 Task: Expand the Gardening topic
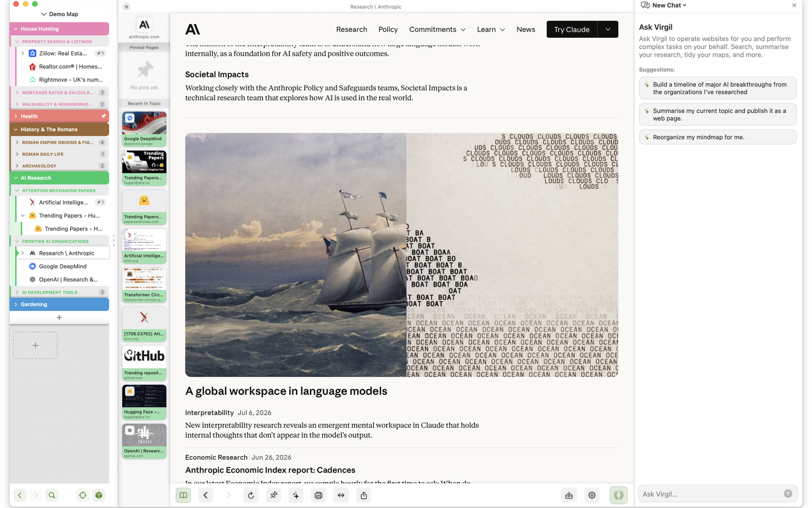click(x=16, y=304)
